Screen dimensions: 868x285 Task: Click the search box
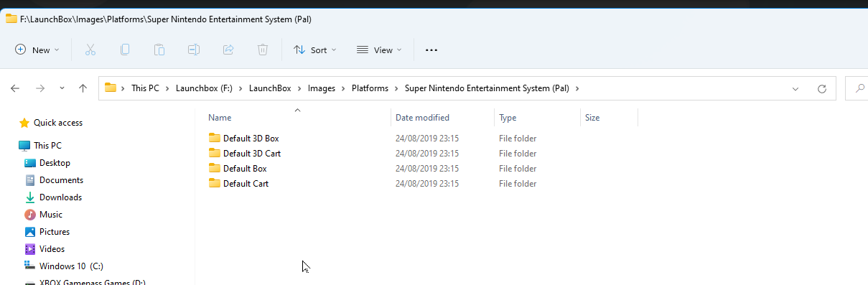pyautogui.click(x=857, y=88)
